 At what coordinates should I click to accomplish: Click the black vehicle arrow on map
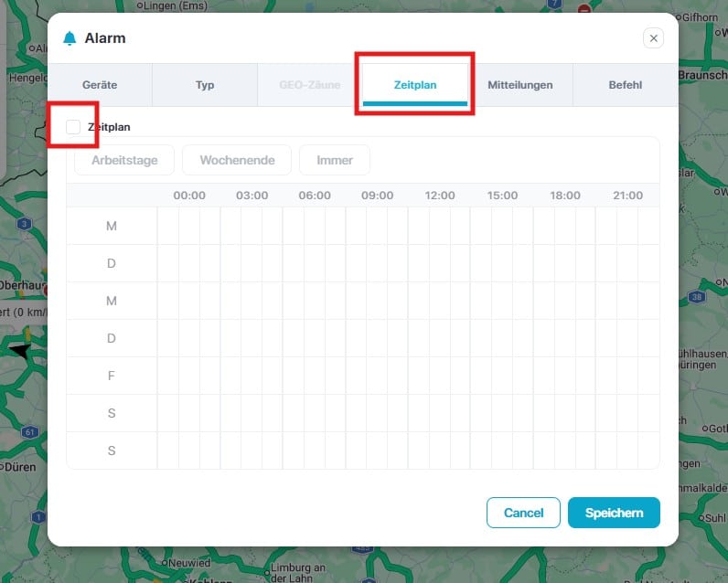click(20, 350)
